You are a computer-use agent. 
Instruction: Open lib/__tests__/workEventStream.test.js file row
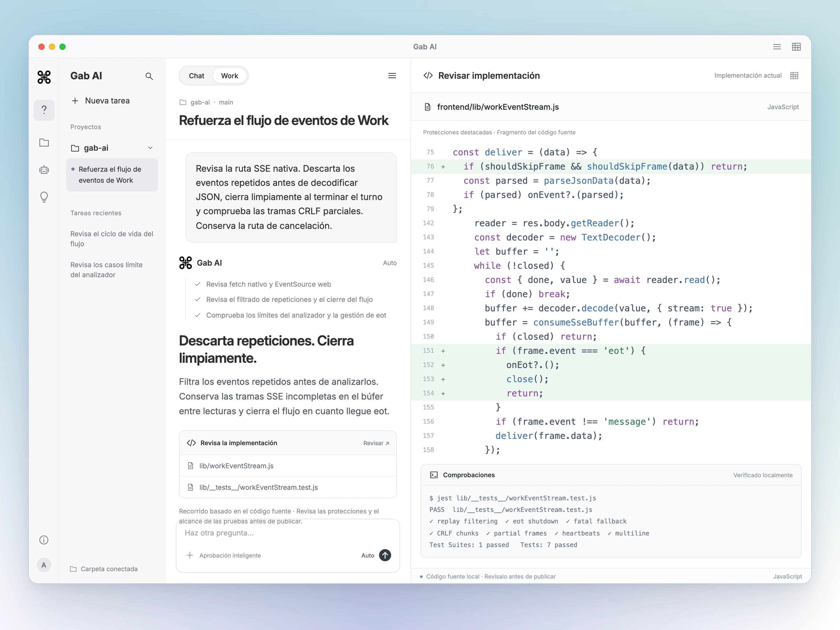pos(288,487)
